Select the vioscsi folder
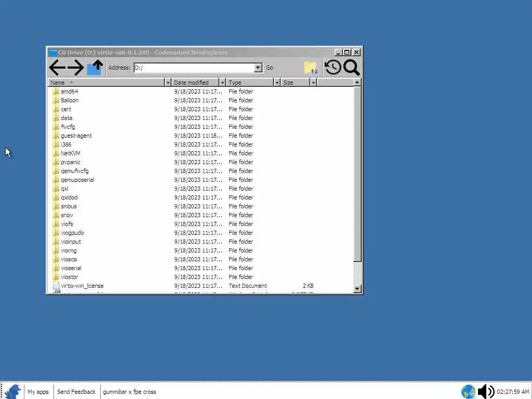This screenshot has width=532, height=399. [x=69, y=259]
